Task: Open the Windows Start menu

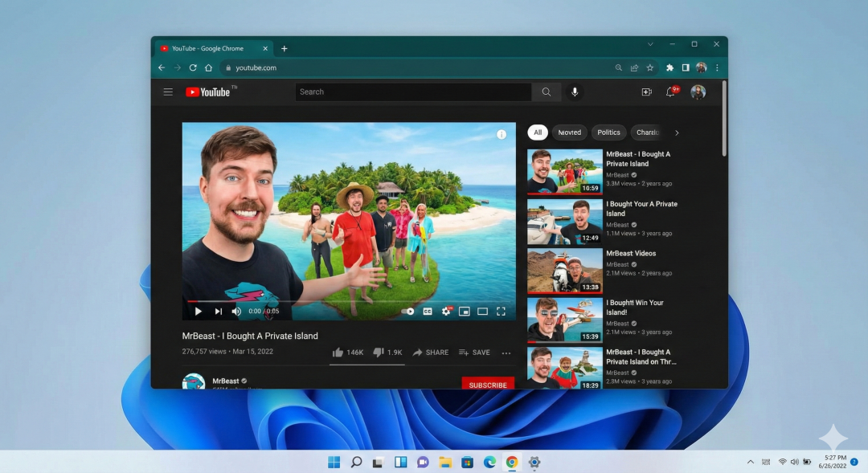Action: [334, 462]
